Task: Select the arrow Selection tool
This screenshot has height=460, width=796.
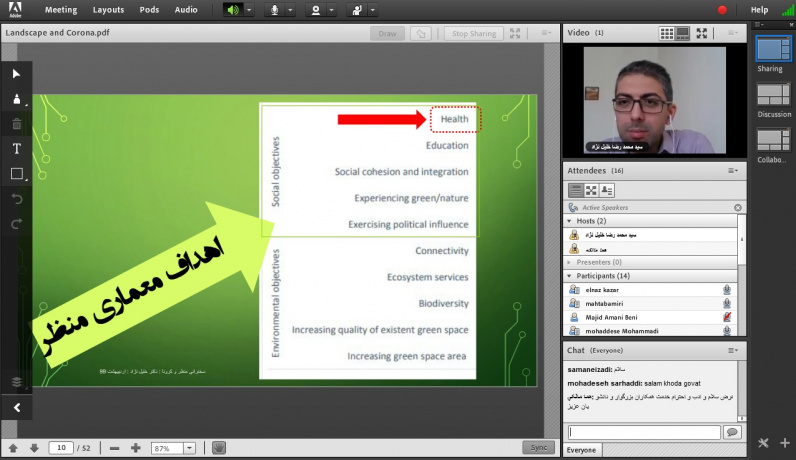Action: 16,74
